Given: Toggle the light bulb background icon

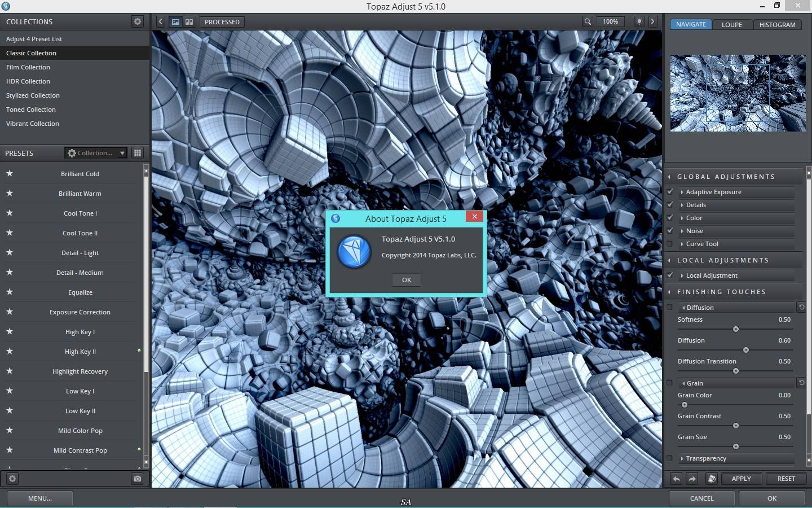Looking at the screenshot, I should 639,21.
